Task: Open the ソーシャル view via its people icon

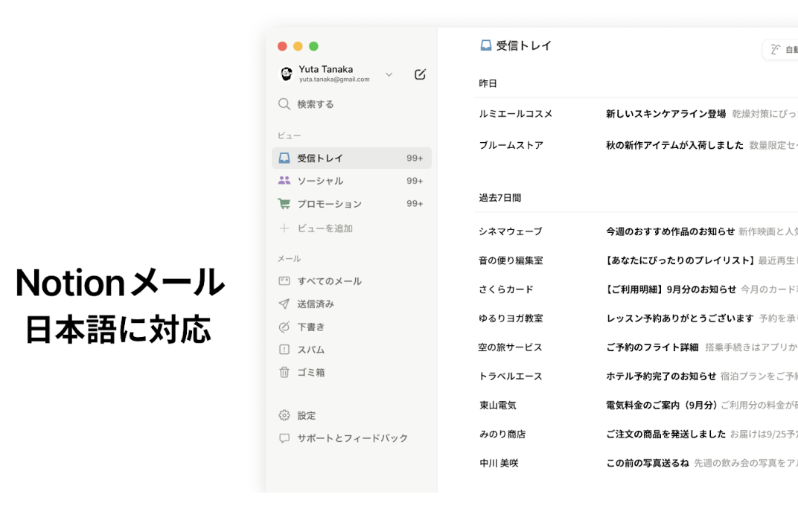Action: tap(285, 180)
